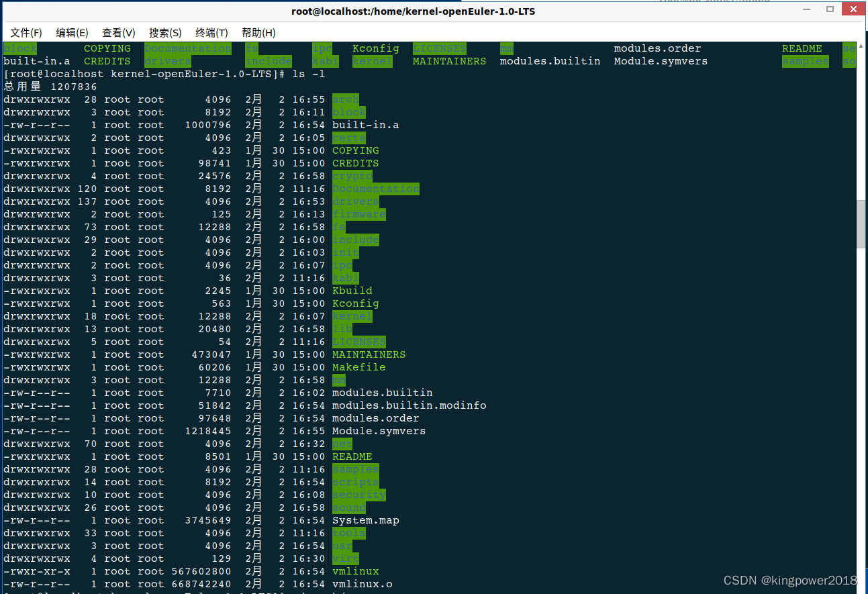Click the 3745649 file size value

[x=207, y=520]
